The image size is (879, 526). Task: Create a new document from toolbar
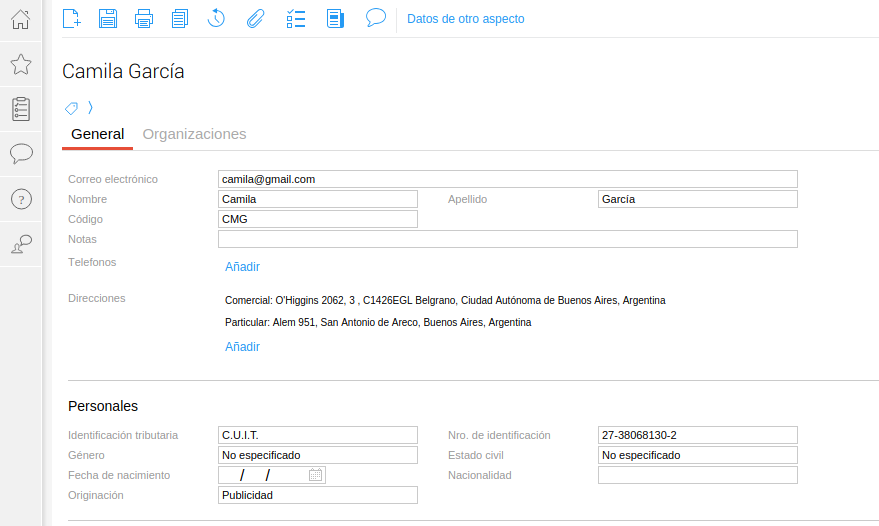(71, 19)
